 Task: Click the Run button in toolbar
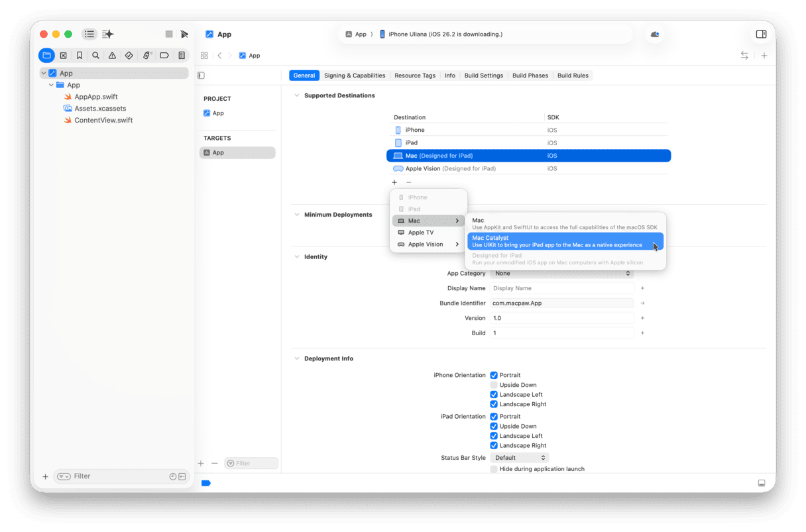pyautogui.click(x=184, y=34)
